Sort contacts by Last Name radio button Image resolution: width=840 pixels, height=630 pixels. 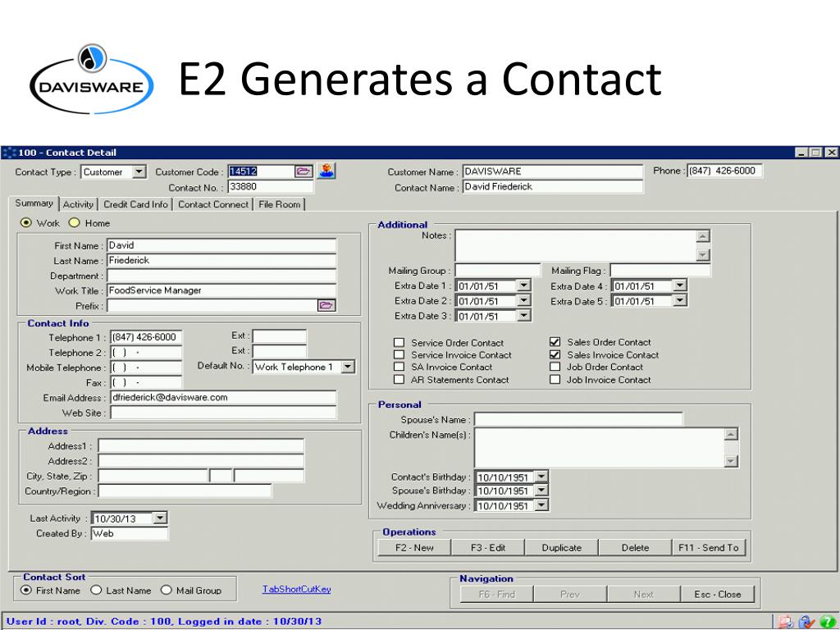point(96,591)
